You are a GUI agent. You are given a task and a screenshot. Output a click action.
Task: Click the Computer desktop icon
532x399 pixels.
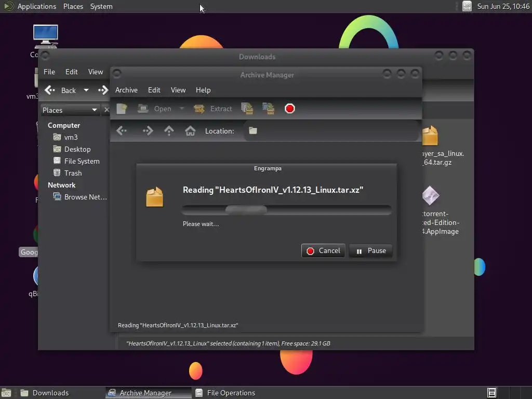click(x=46, y=36)
